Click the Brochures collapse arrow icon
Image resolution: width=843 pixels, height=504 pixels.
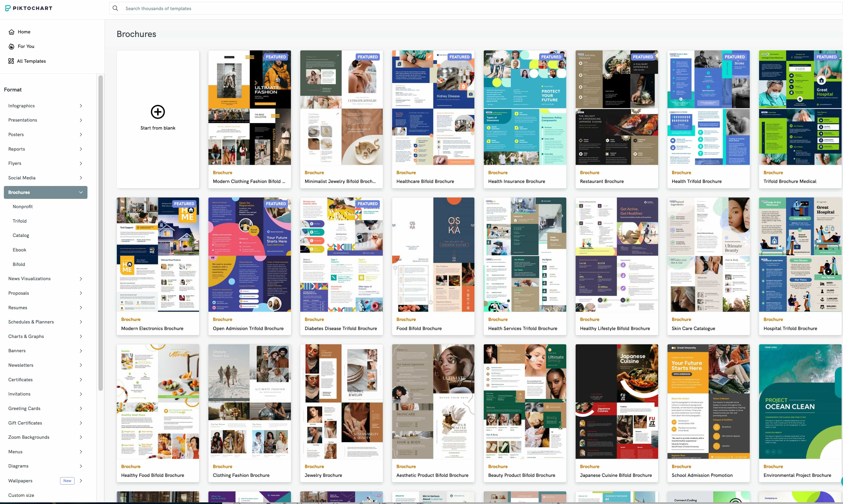click(x=80, y=192)
